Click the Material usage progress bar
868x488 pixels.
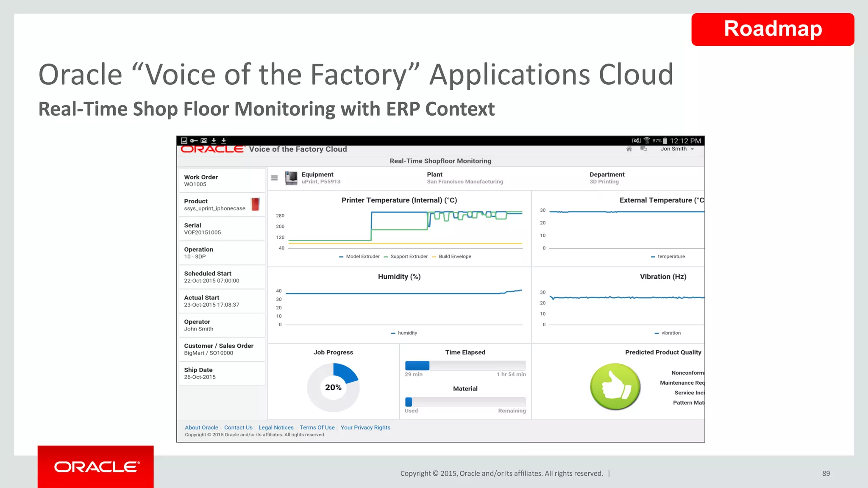[465, 402]
